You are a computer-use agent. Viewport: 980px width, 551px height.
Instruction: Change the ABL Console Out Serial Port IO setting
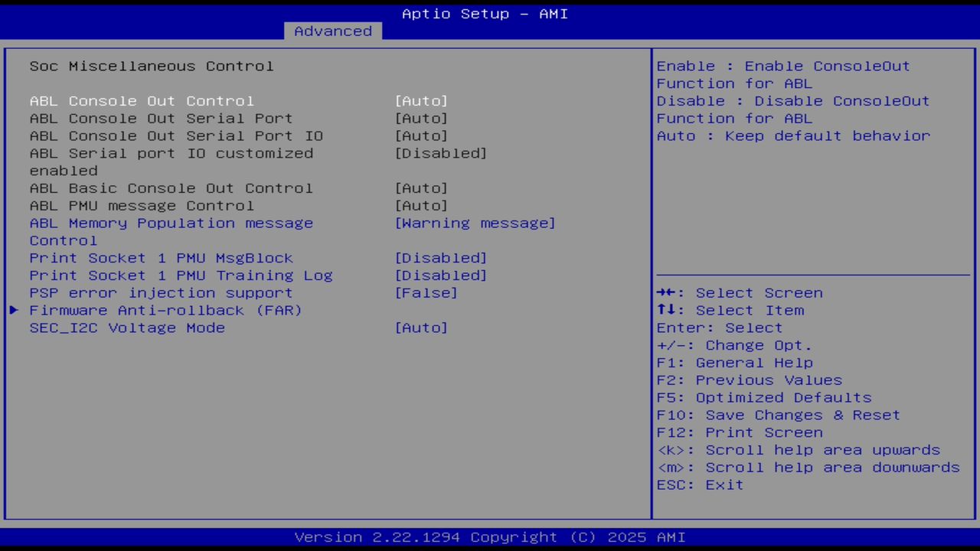click(176, 135)
